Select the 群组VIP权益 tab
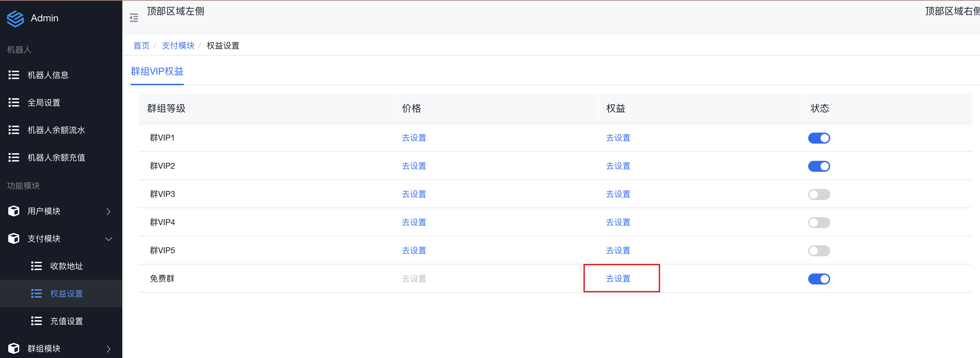Viewport: 980px width, 358px height. (157, 71)
